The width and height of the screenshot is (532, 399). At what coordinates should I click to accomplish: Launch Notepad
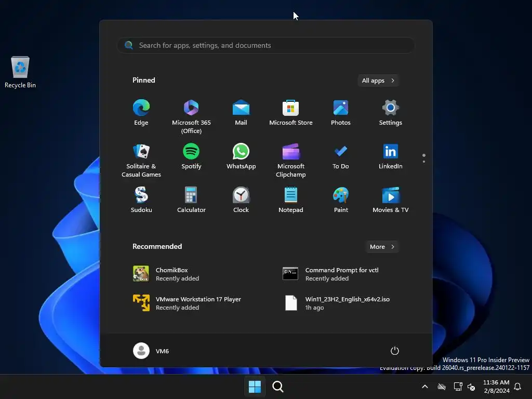click(291, 200)
